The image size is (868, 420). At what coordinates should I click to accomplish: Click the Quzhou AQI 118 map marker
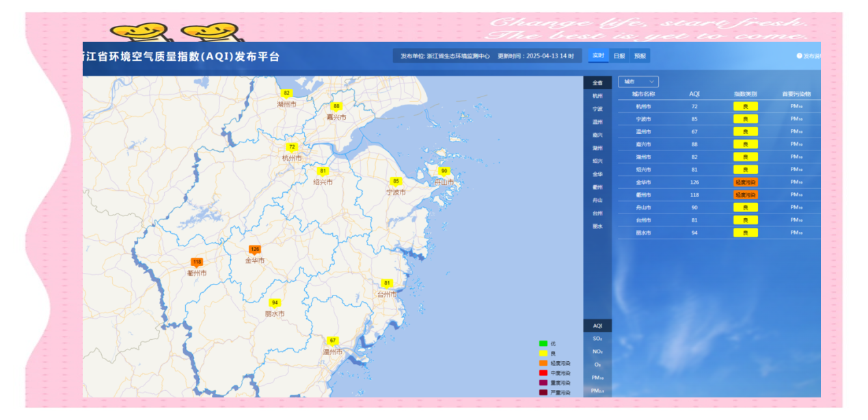click(x=197, y=262)
